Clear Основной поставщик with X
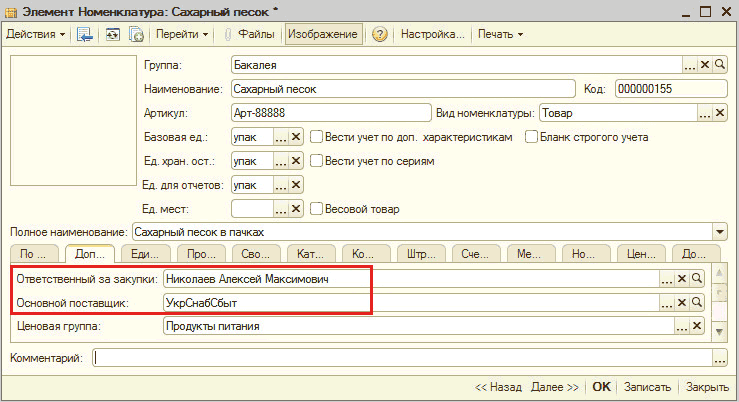Image resolution: width=739 pixels, height=402 pixels. click(682, 303)
